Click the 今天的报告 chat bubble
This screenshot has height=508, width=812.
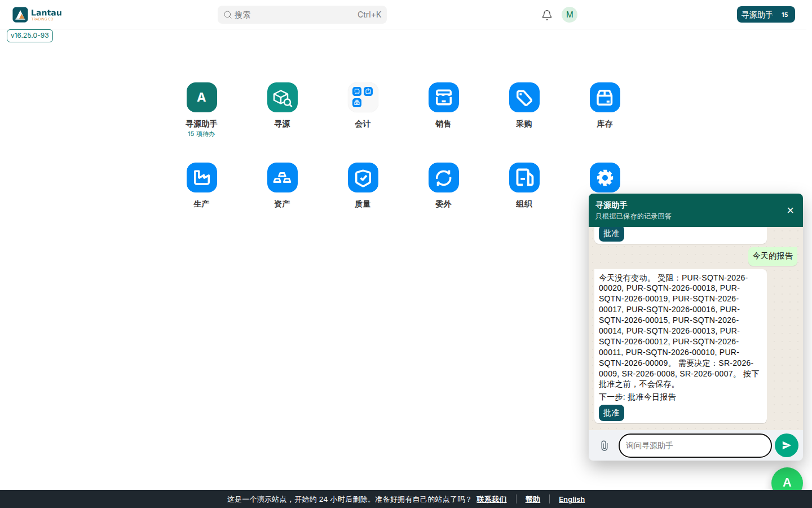pyautogui.click(x=773, y=256)
